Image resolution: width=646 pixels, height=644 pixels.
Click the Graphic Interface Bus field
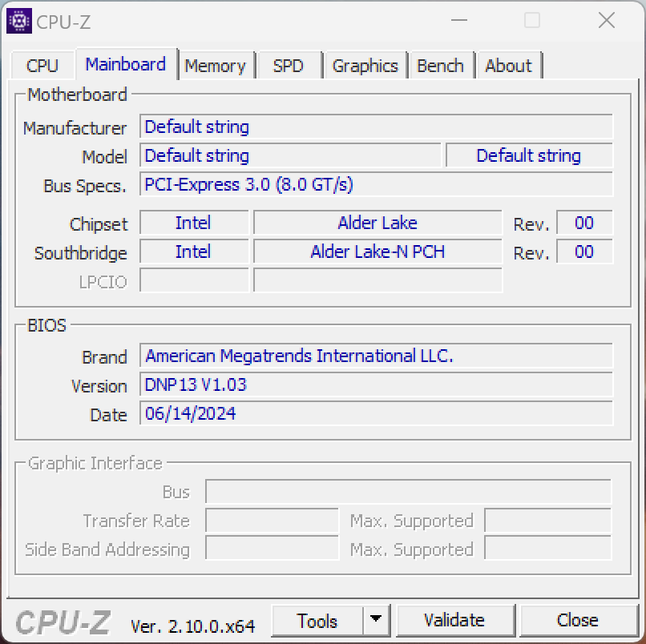(408, 492)
